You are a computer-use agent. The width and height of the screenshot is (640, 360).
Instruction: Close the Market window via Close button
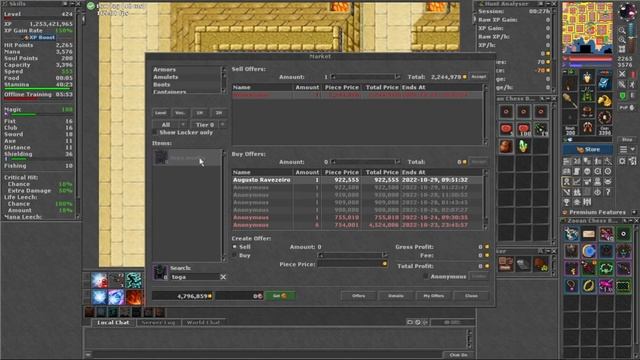point(471,296)
